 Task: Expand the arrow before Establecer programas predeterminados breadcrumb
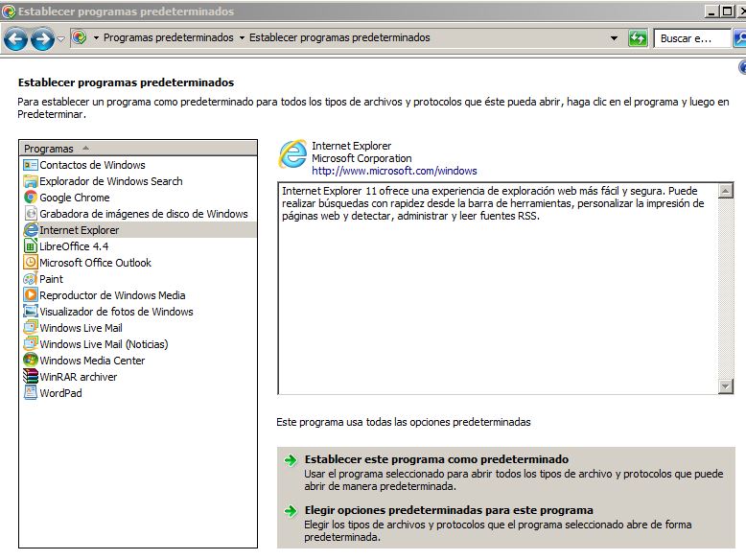242,37
